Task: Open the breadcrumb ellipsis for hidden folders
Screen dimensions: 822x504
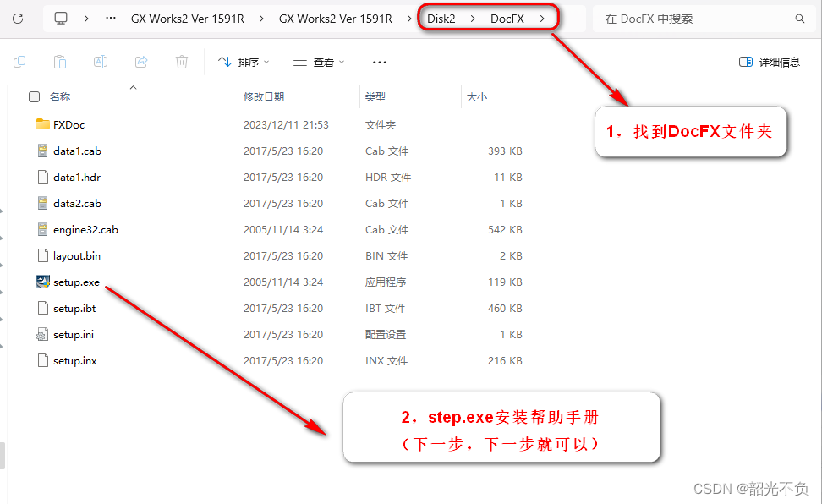Action: 111,19
